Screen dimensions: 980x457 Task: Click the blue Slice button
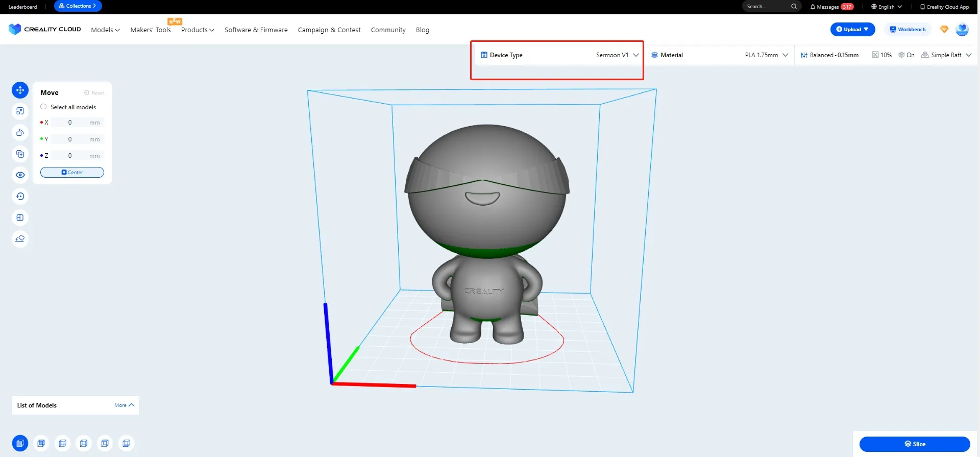coord(914,444)
